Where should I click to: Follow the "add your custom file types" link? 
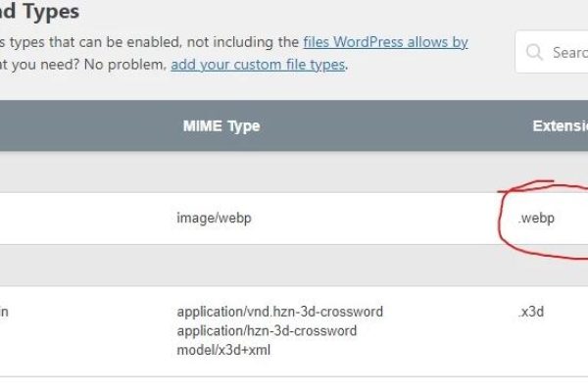(x=258, y=66)
